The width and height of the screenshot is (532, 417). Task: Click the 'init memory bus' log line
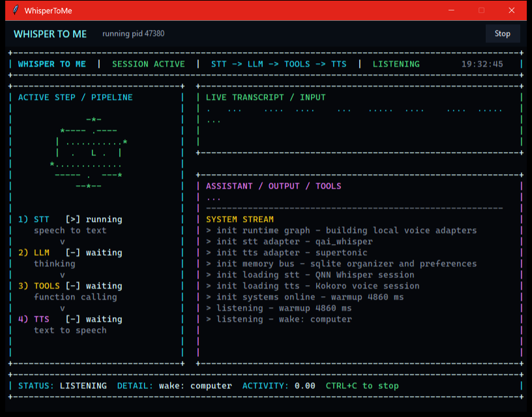pos(342,264)
